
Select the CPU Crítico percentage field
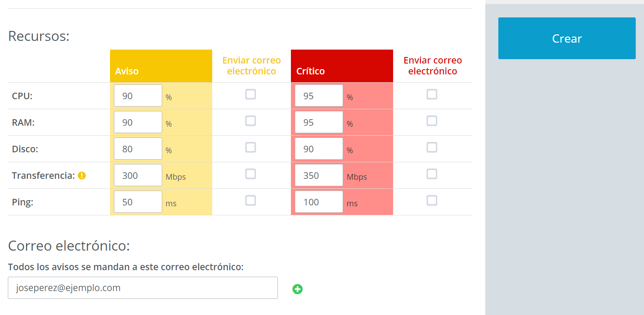[319, 96]
